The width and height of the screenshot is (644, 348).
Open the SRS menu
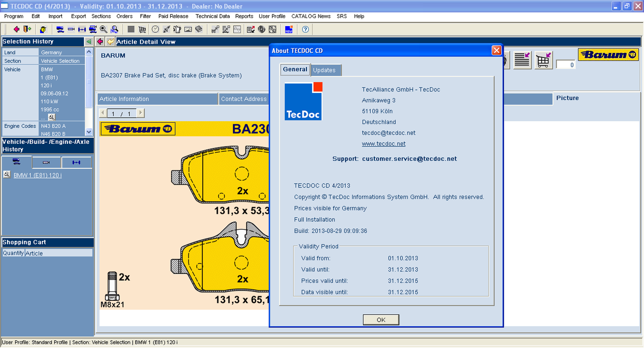(342, 16)
